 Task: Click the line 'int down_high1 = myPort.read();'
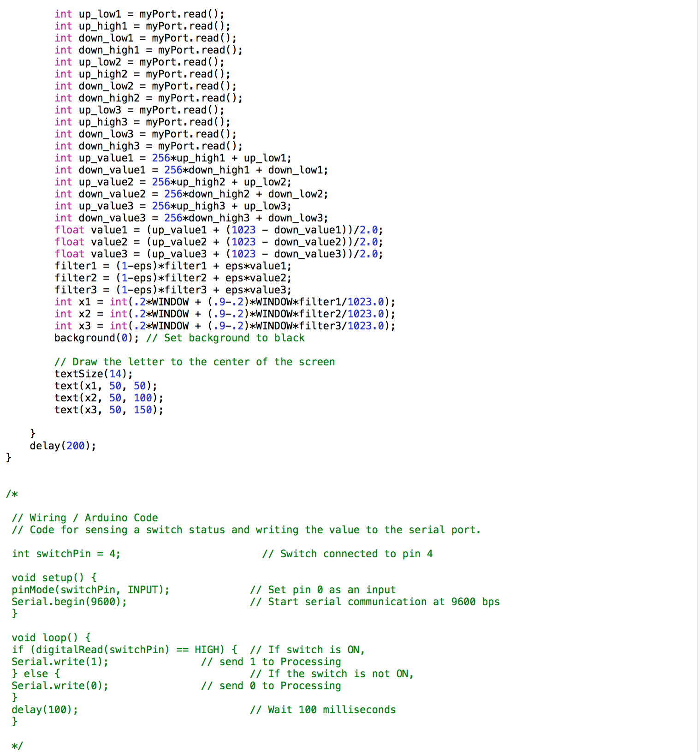pyautogui.click(x=148, y=50)
